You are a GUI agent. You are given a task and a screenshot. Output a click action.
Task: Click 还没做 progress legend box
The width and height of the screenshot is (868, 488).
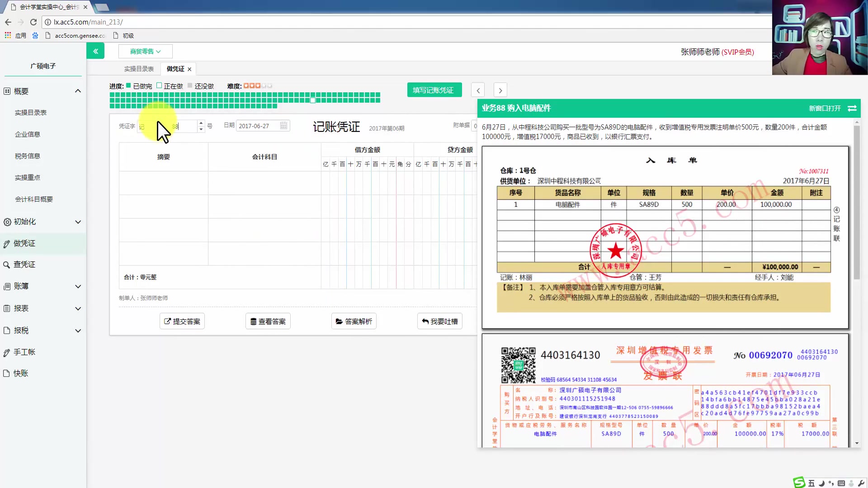(190, 85)
